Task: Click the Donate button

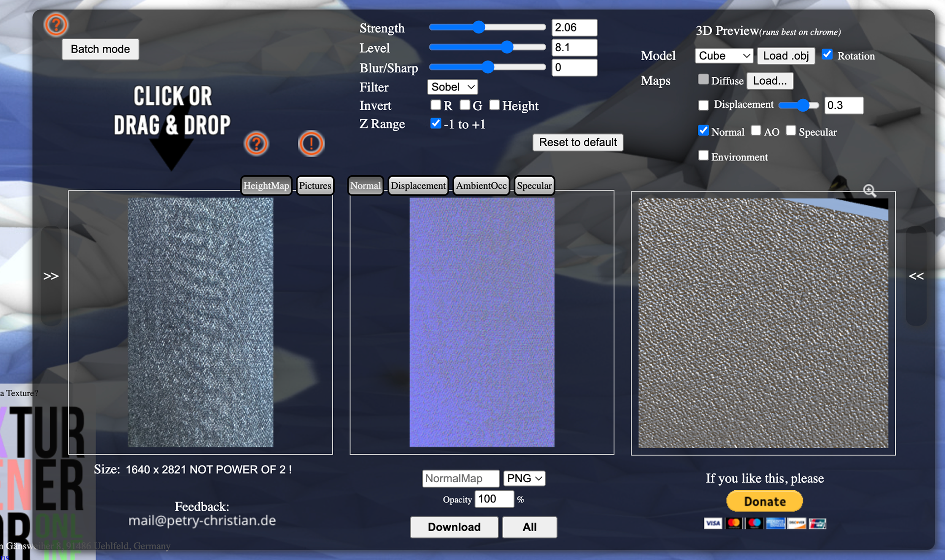Action: (764, 501)
